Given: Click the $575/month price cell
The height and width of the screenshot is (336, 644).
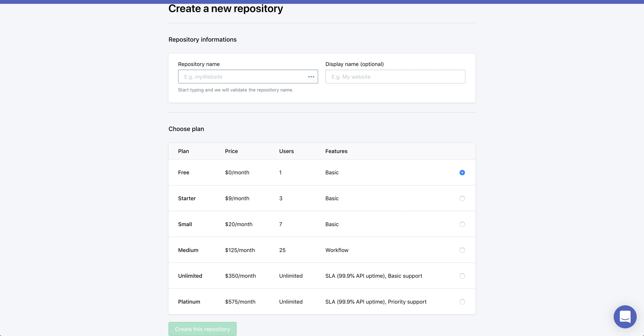Looking at the screenshot, I should click(240, 302).
